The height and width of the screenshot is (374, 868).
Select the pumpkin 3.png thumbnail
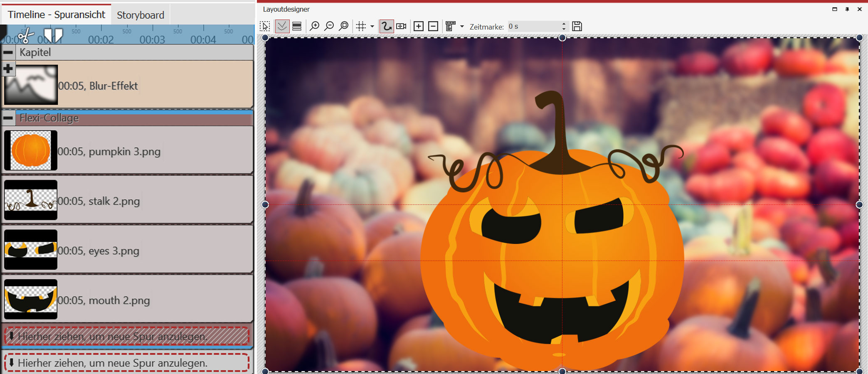tap(31, 150)
